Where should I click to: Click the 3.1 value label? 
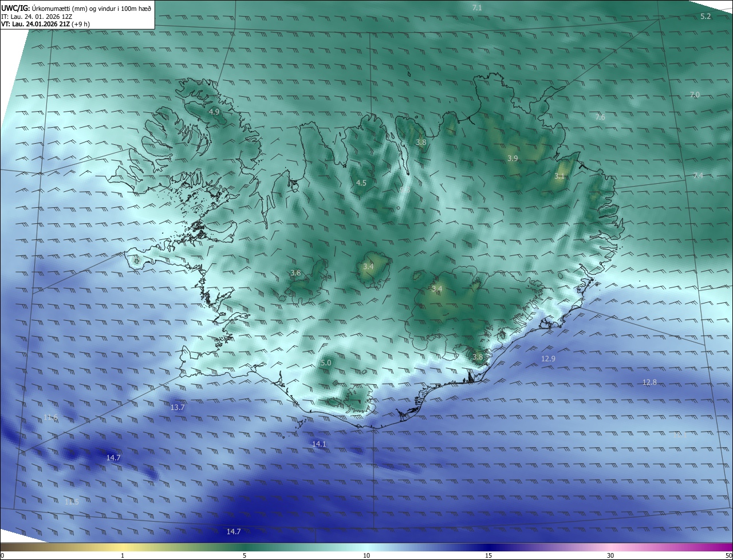coord(559,176)
